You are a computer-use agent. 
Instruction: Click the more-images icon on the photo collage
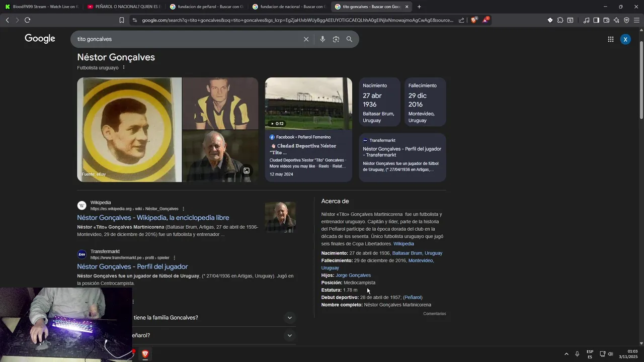(x=247, y=170)
